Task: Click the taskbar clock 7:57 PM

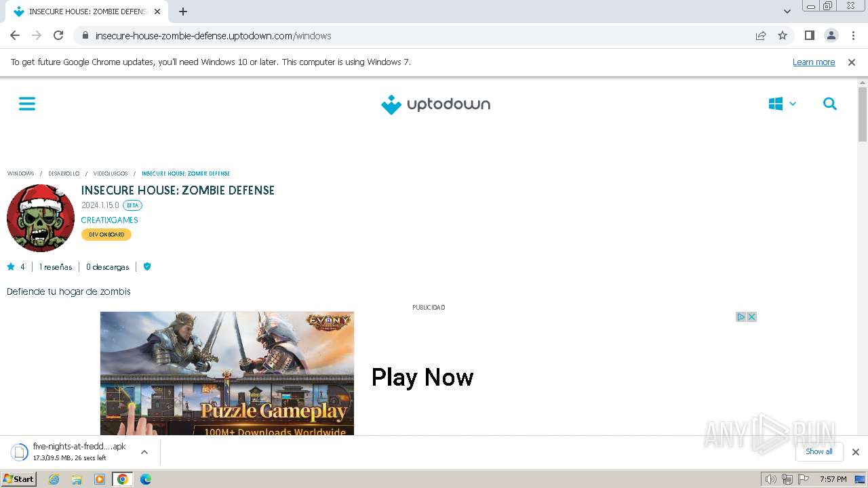Action: [x=833, y=479]
